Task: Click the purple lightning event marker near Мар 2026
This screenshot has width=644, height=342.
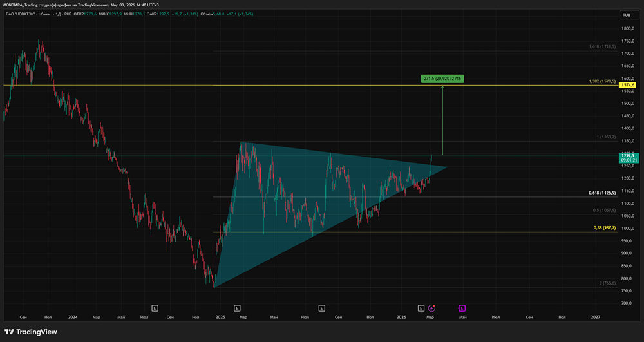Action: 431,309
